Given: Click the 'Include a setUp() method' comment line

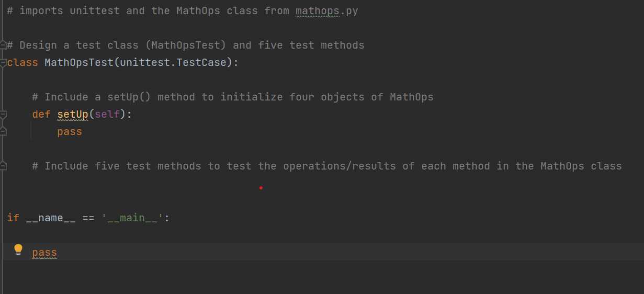Looking at the screenshot, I should [x=233, y=97].
